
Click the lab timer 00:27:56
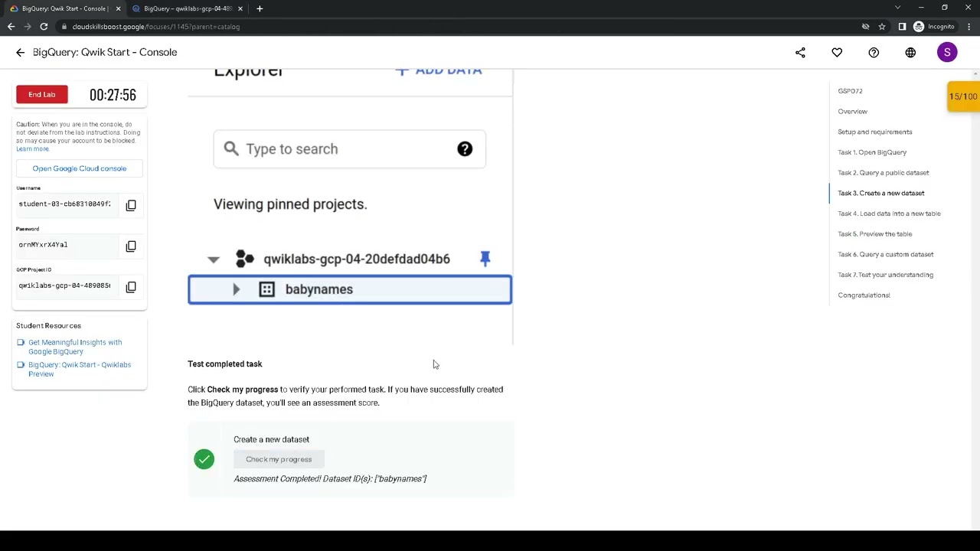[x=113, y=95]
